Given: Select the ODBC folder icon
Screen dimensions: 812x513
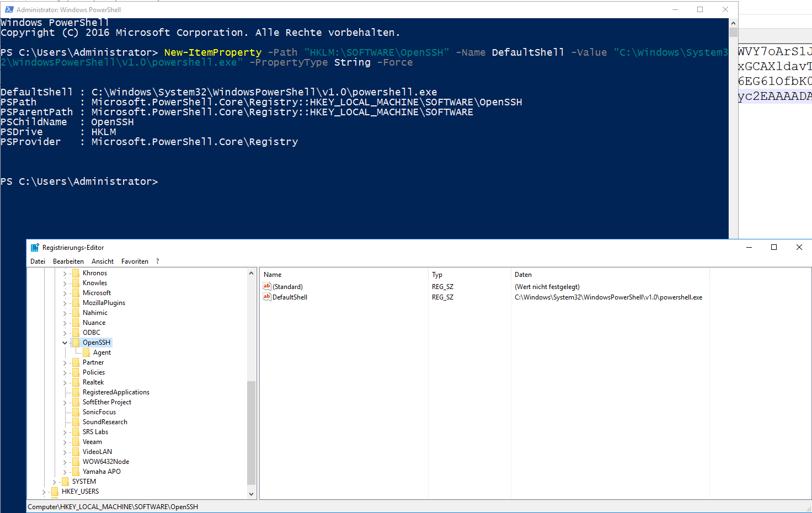Looking at the screenshot, I should click(x=76, y=333).
